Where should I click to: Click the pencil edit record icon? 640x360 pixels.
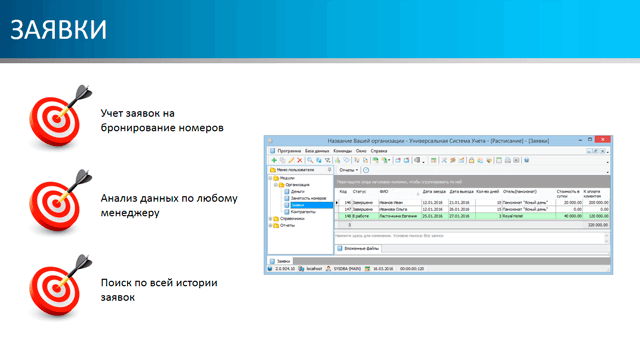291,160
